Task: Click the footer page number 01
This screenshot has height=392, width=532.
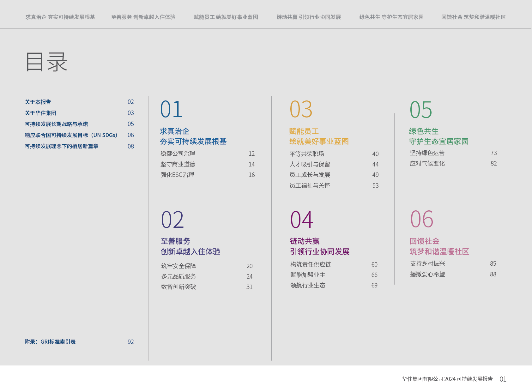Action: point(503,379)
